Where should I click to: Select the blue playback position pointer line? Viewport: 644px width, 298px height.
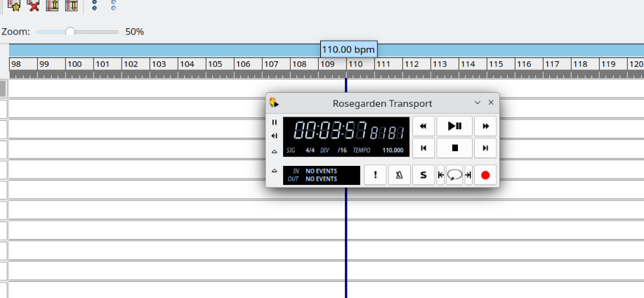point(346,242)
